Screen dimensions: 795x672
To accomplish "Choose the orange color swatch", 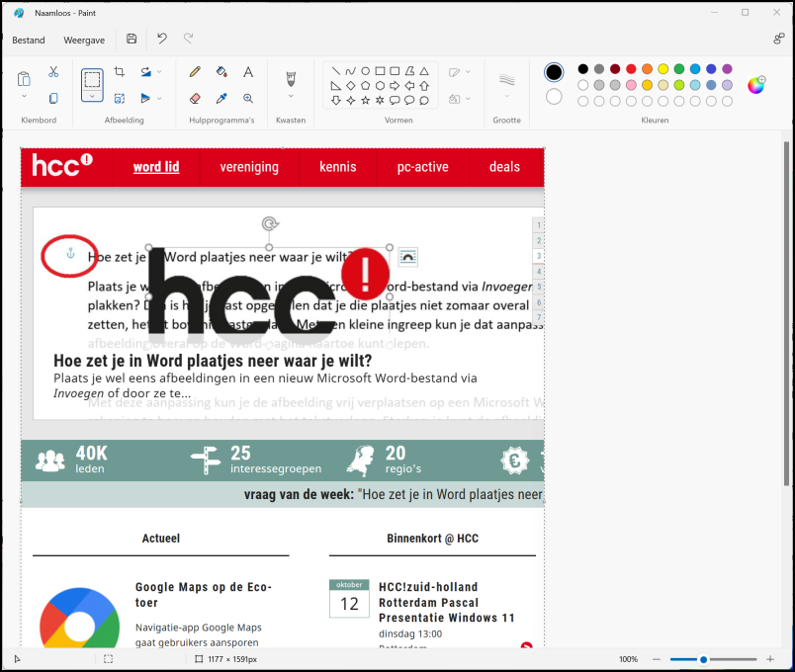I will coord(647,69).
